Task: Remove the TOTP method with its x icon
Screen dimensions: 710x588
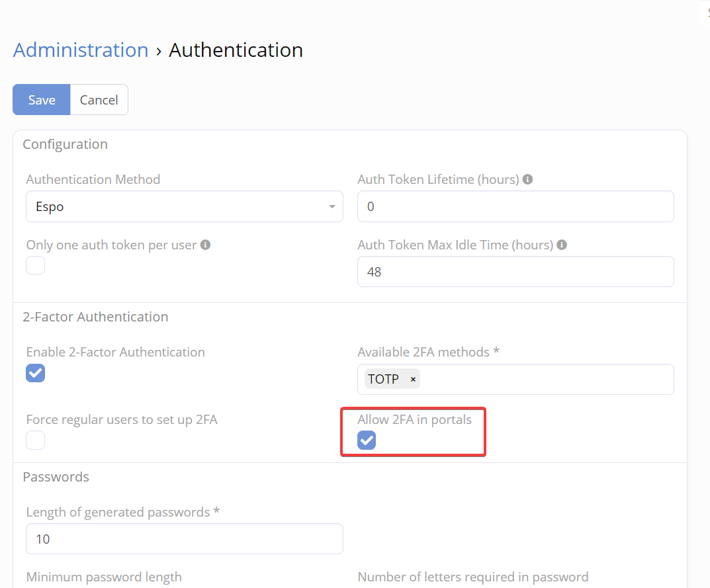Action: [413, 380]
